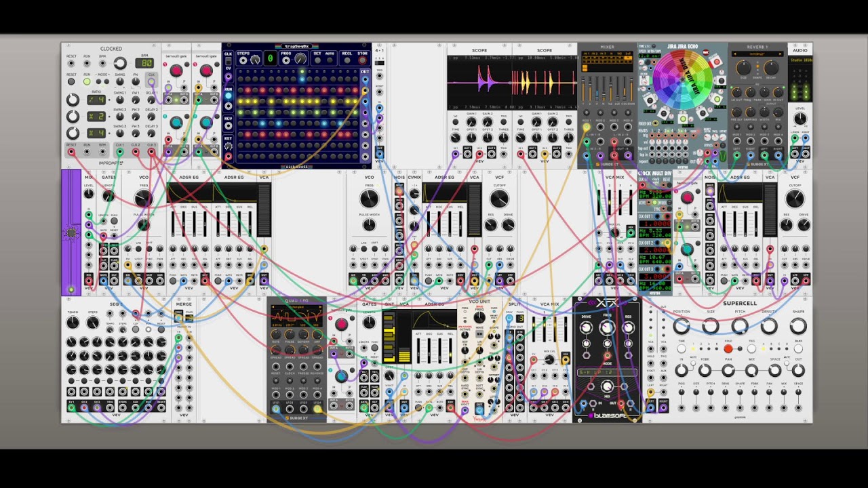
Task: Click the channel 1 fader on Surge Mixer
Action: click(x=583, y=89)
